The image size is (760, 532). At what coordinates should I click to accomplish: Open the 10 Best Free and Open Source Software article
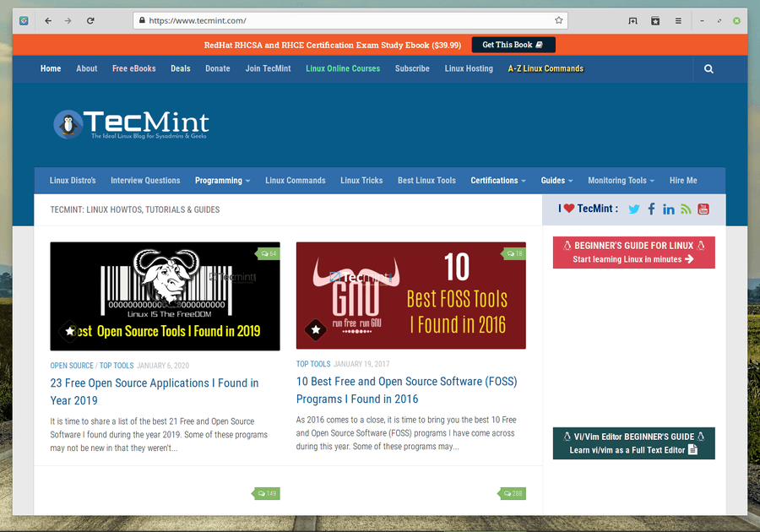(407, 390)
